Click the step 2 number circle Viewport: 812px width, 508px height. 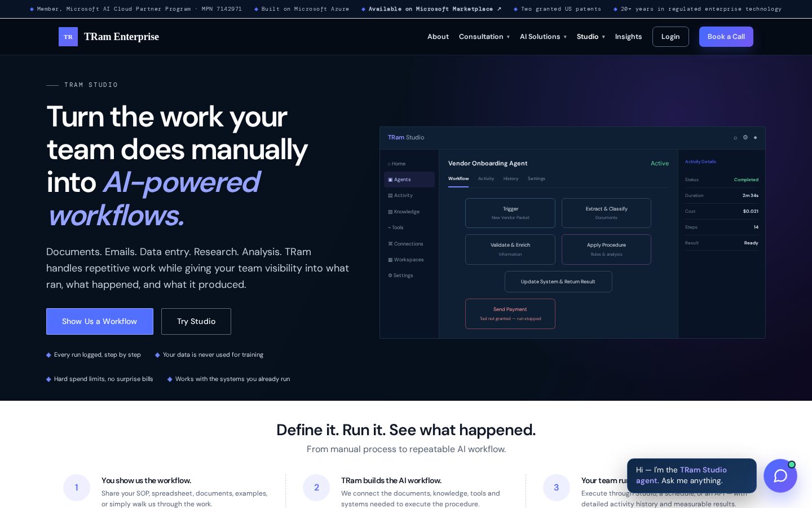(316, 488)
